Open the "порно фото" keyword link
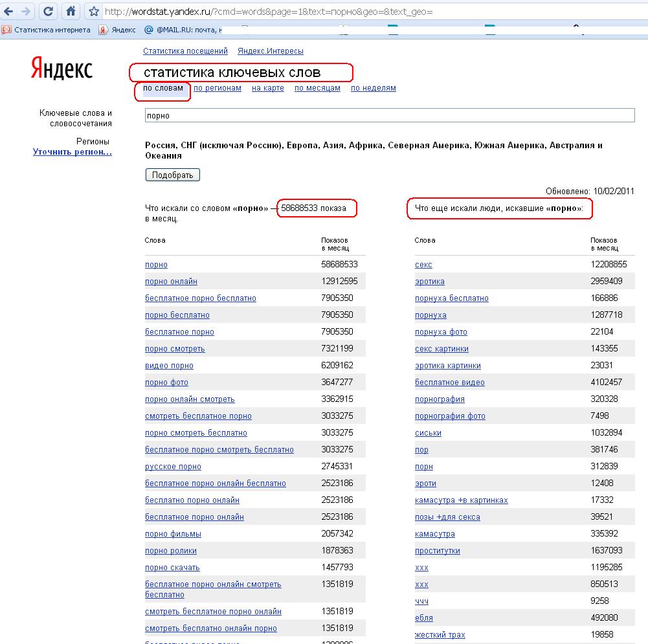 coord(166,383)
